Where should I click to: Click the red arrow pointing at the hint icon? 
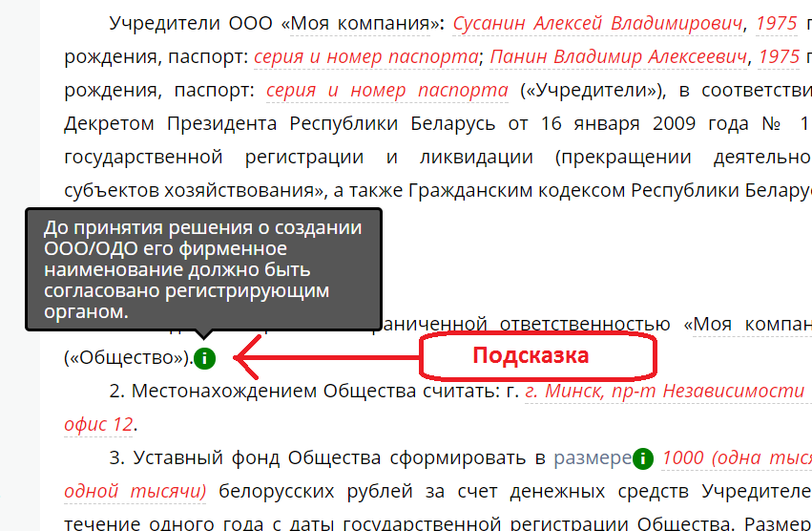click(x=324, y=359)
